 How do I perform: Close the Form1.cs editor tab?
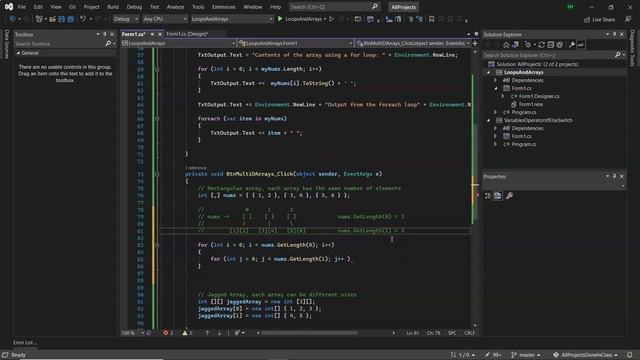pos(160,34)
